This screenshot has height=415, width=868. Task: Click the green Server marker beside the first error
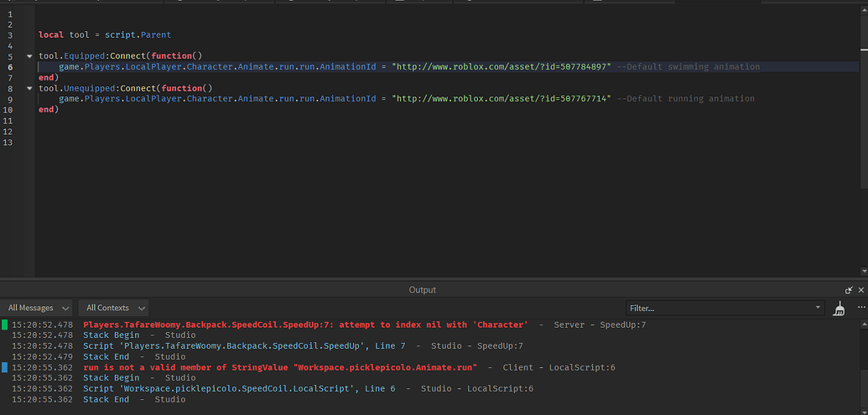pyautogui.click(x=5, y=324)
